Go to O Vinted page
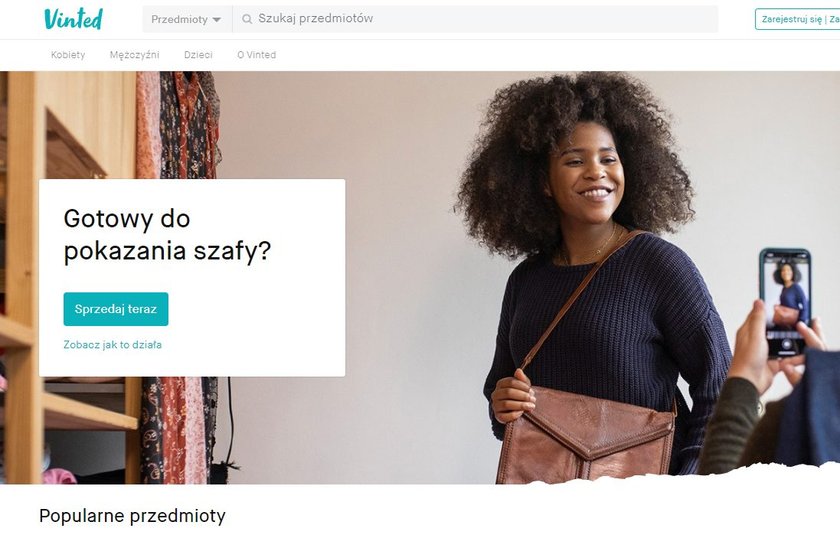The width and height of the screenshot is (840, 535). (257, 55)
